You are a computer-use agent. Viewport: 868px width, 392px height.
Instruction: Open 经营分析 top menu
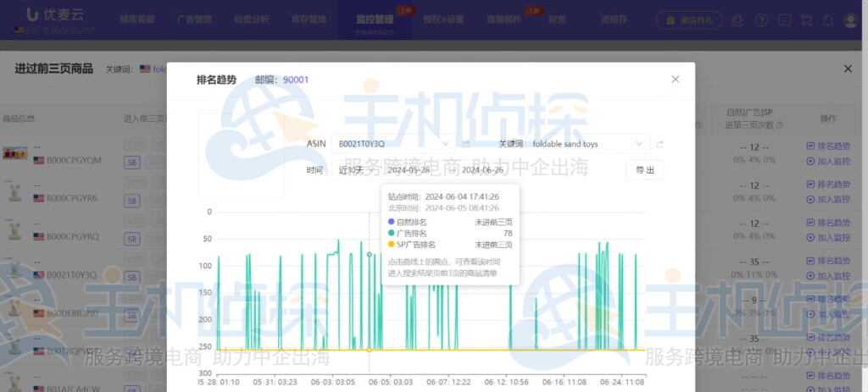[251, 19]
